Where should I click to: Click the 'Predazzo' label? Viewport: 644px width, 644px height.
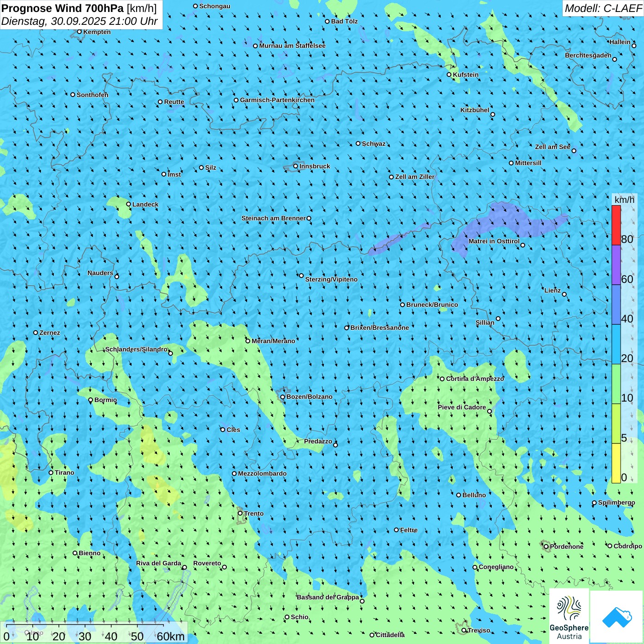(318, 441)
